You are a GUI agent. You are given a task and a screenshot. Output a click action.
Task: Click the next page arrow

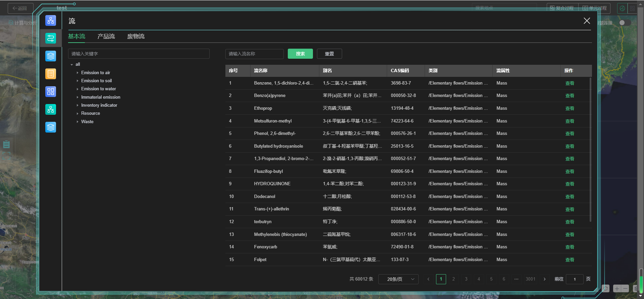pos(545,279)
